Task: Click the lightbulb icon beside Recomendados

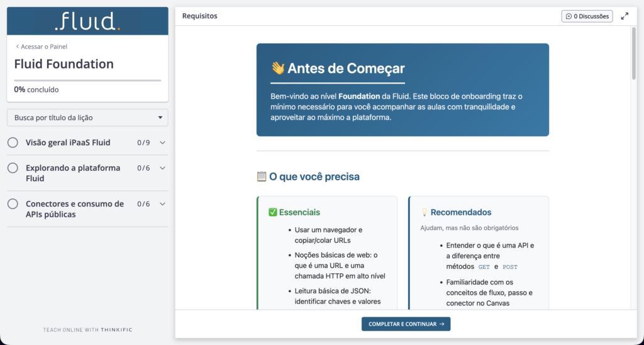Action: [424, 212]
